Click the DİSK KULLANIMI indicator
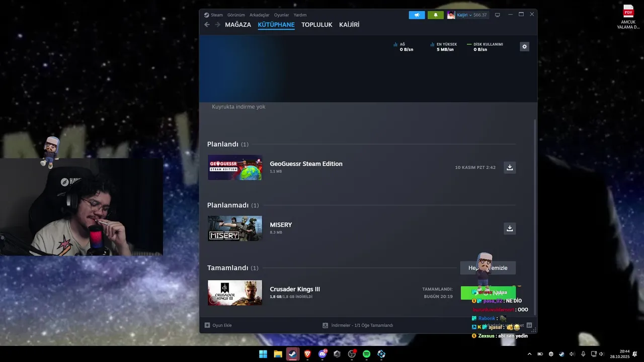644x362 pixels. pos(485,47)
